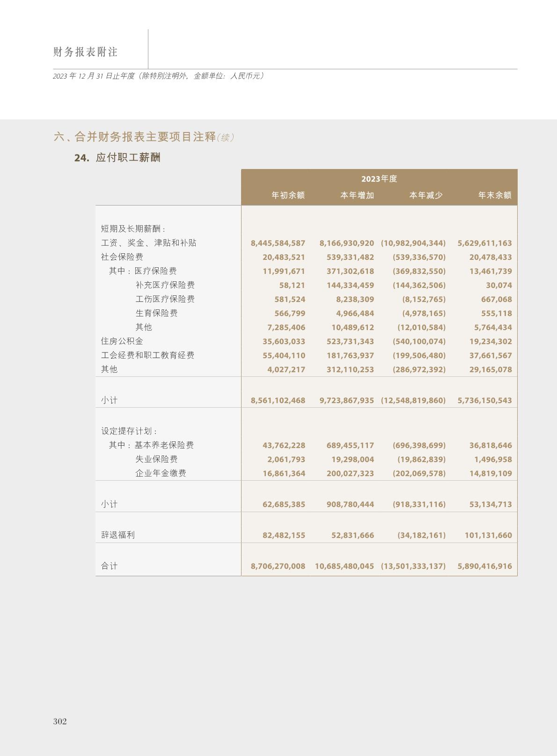Click the 工资、奖金、津贴和补贴 row label
The height and width of the screenshot is (756, 557).
148,243
